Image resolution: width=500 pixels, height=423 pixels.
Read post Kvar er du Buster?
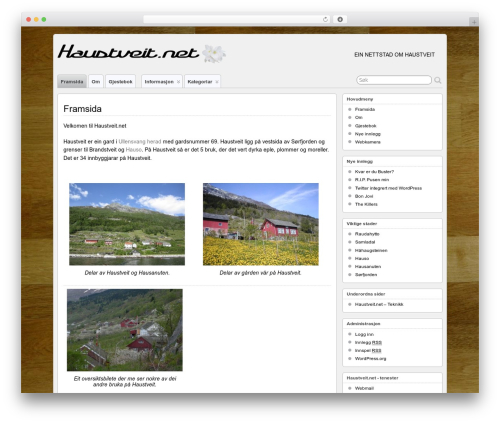pos(374,172)
